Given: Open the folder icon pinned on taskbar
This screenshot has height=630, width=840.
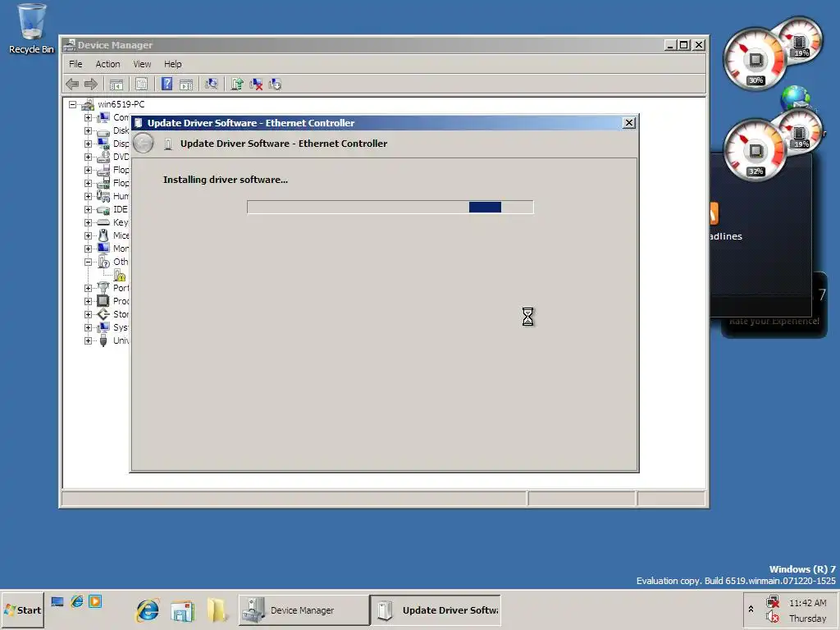Looking at the screenshot, I should pyautogui.click(x=217, y=610).
